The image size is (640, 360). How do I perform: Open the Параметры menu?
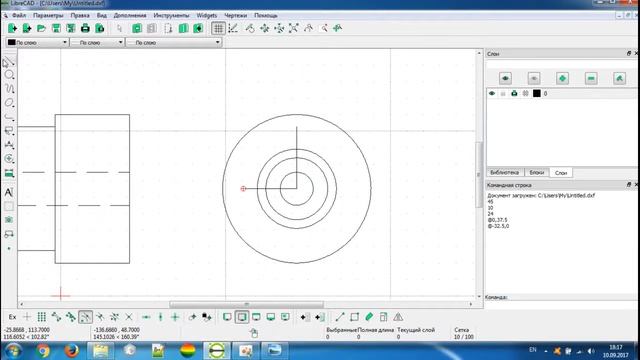click(x=48, y=16)
